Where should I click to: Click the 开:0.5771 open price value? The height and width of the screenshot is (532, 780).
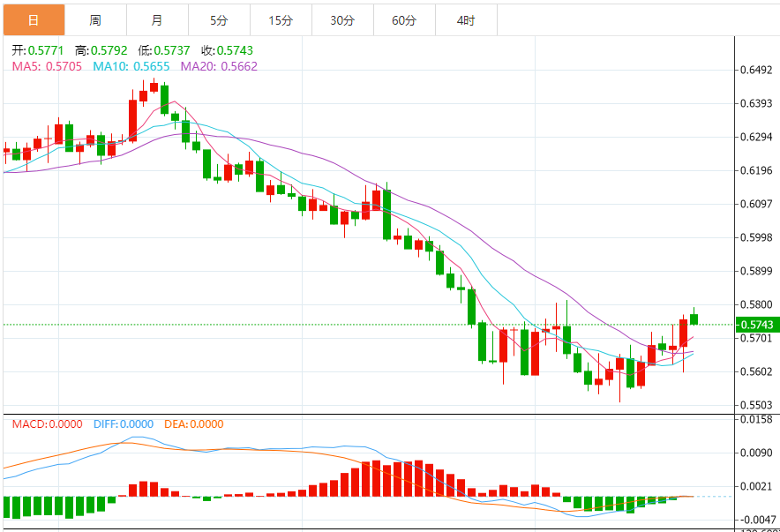[x=38, y=50]
